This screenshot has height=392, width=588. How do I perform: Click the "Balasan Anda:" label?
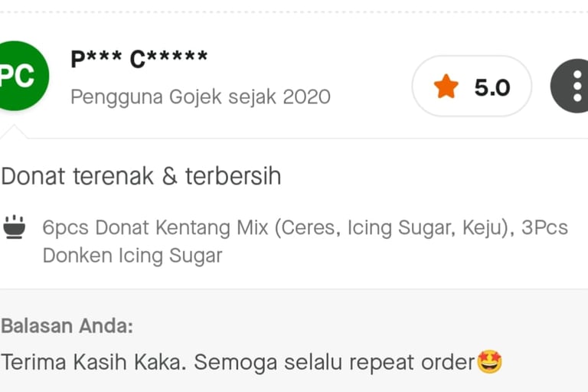point(67,325)
